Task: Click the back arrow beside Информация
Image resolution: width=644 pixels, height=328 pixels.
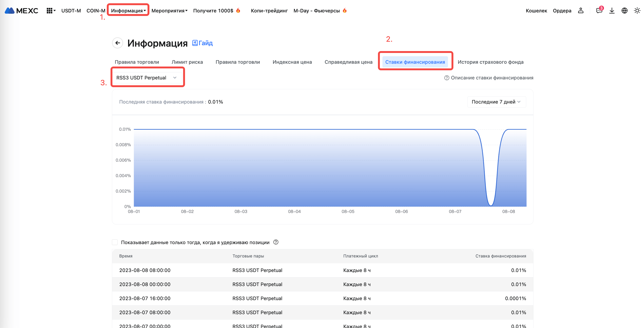Action: [x=118, y=43]
